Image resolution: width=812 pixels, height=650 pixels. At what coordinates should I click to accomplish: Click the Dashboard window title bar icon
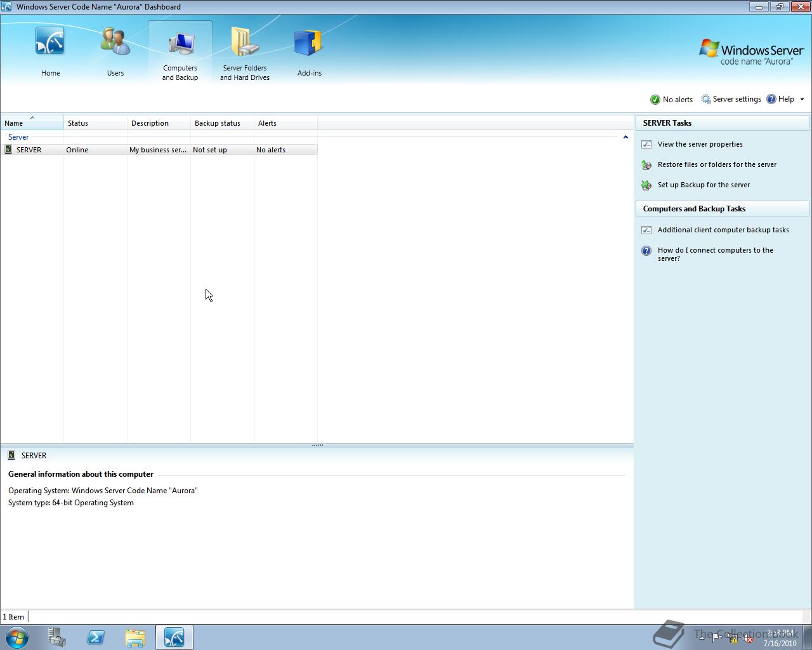(x=6, y=7)
